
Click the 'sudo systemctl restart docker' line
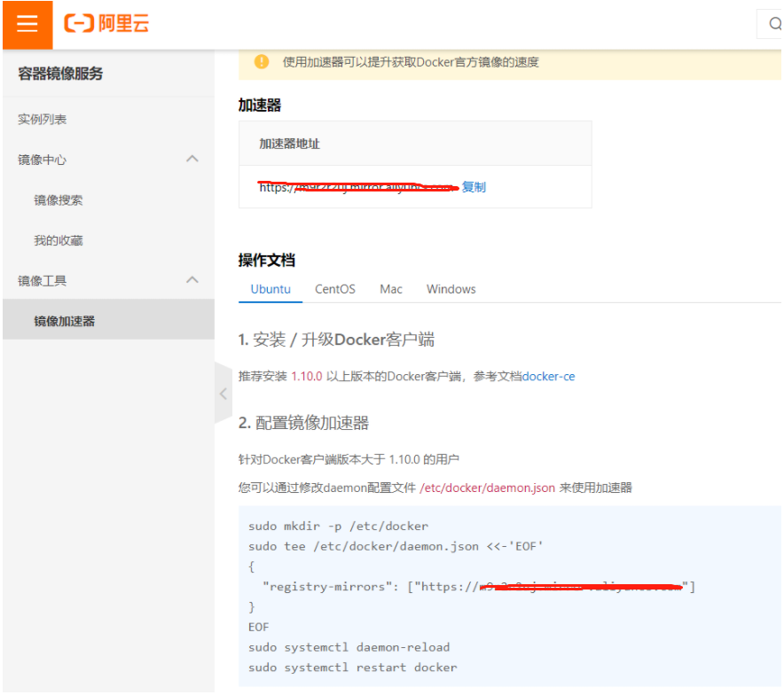pos(352,668)
